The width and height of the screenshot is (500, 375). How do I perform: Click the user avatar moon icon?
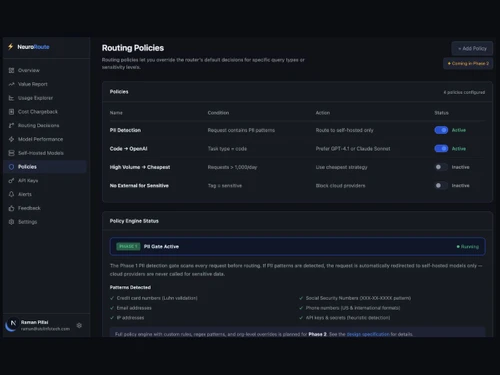pyautogui.click(x=12, y=325)
